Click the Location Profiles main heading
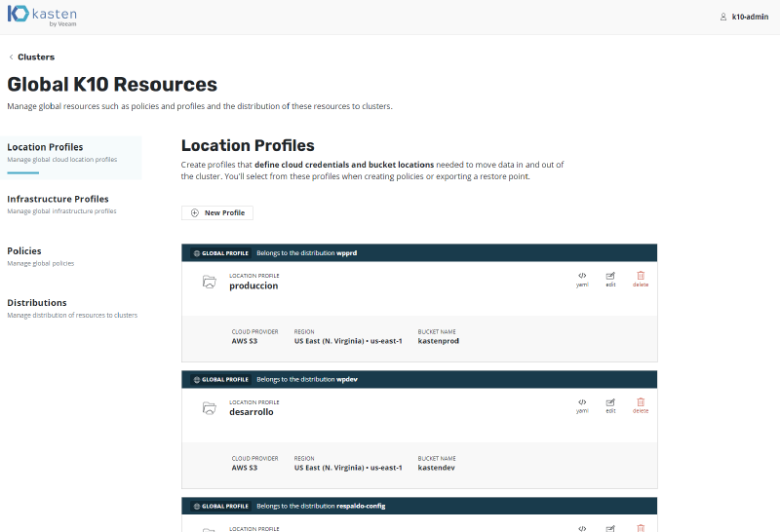 [248, 146]
